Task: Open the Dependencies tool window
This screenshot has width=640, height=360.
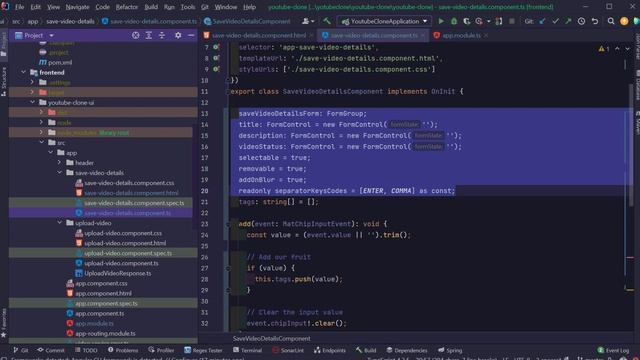Action: (407, 350)
